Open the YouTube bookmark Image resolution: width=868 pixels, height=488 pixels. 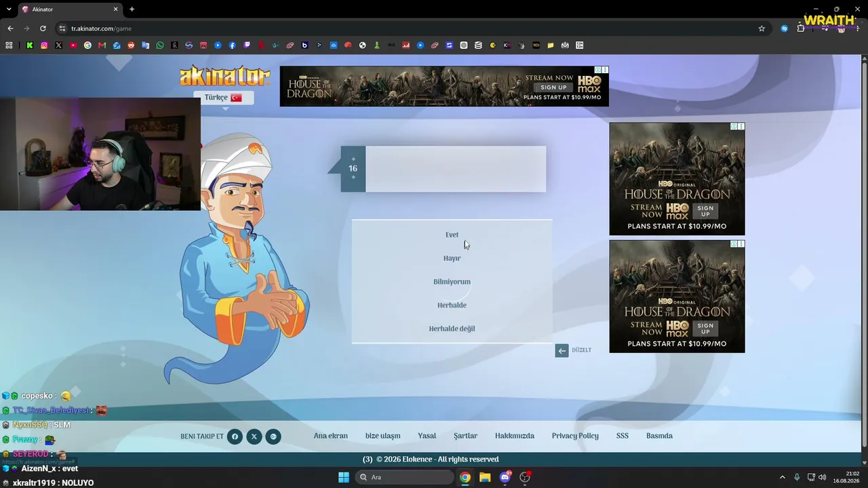(x=73, y=45)
